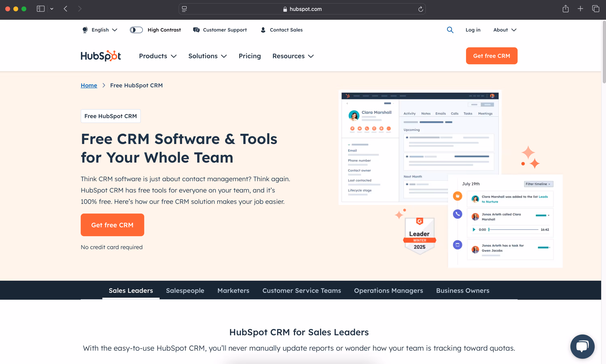Viewport: 606px width, 364px height.
Task: Click the Contact Sales person icon
Action: [263, 30]
